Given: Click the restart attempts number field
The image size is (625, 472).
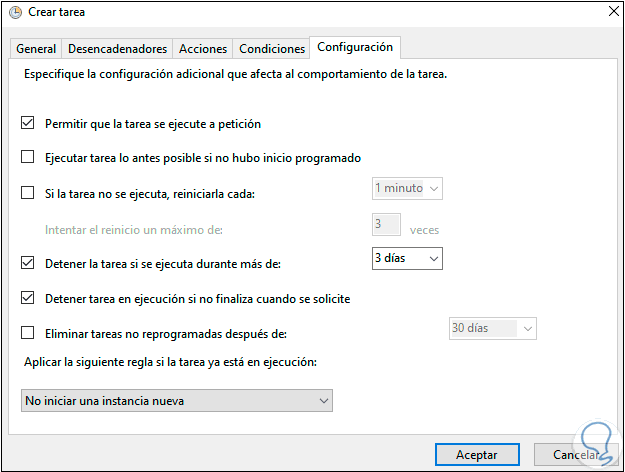Looking at the screenshot, I should [x=385, y=225].
